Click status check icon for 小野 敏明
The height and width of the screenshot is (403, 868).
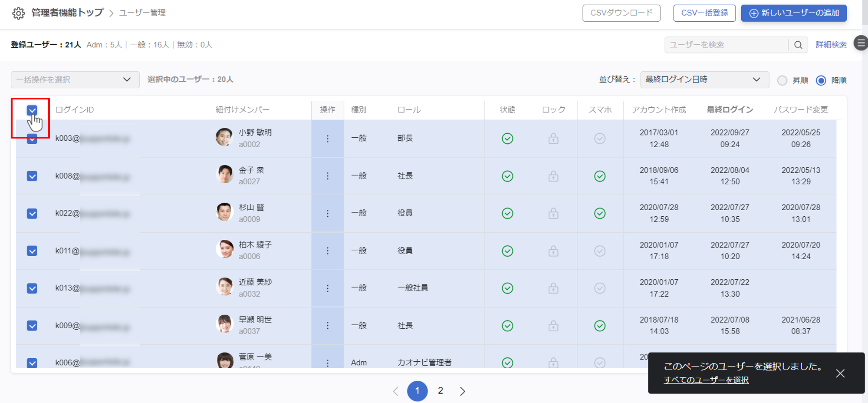click(x=507, y=139)
